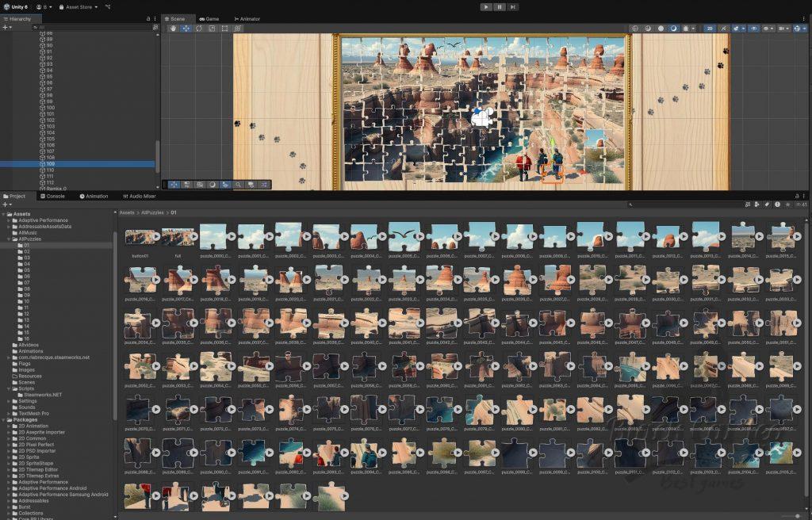Open the version control icon next to Asset Store
Screen dimensions: 812x520
pos(108,7)
